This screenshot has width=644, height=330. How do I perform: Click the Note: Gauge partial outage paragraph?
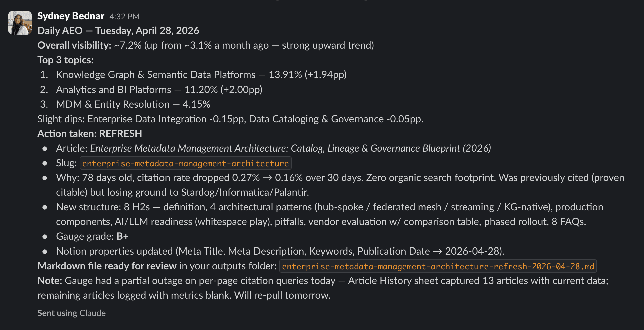click(x=323, y=288)
